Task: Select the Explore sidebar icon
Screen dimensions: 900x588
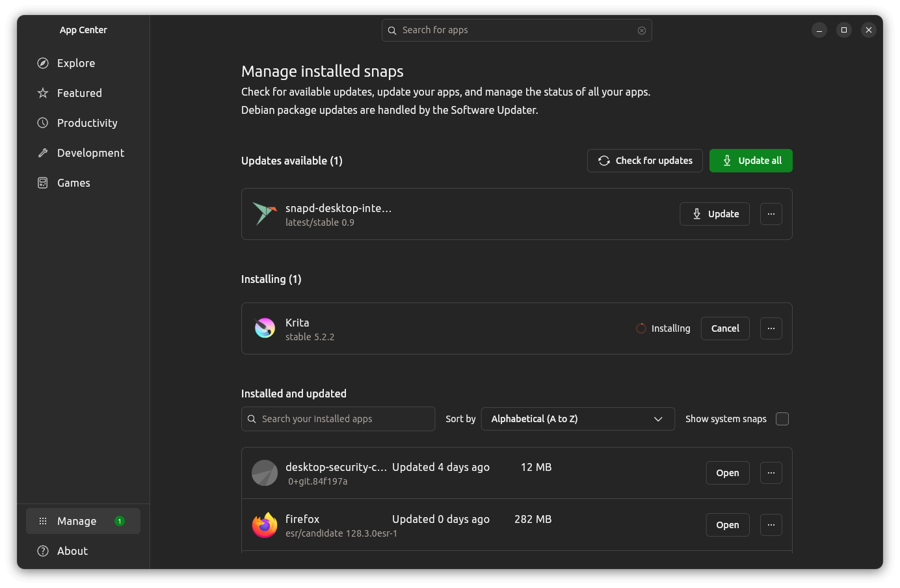Action: 43,62
